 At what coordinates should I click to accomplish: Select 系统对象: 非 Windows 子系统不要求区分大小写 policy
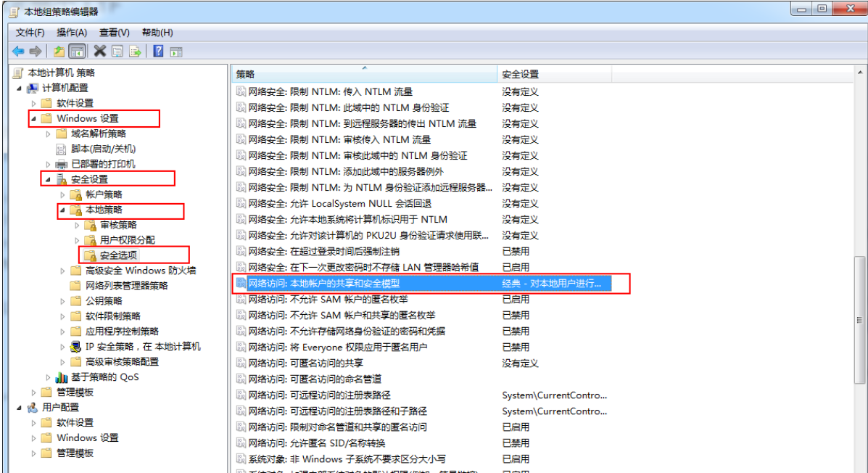(x=347, y=459)
